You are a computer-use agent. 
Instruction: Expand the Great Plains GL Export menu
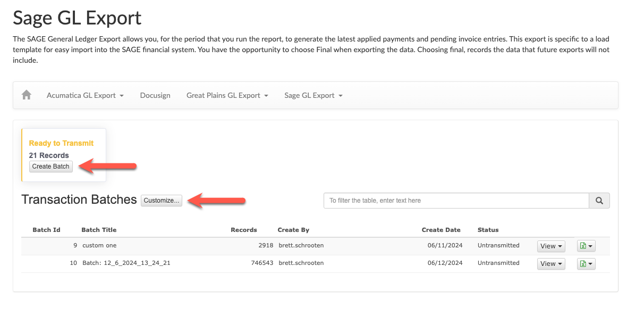tap(227, 95)
